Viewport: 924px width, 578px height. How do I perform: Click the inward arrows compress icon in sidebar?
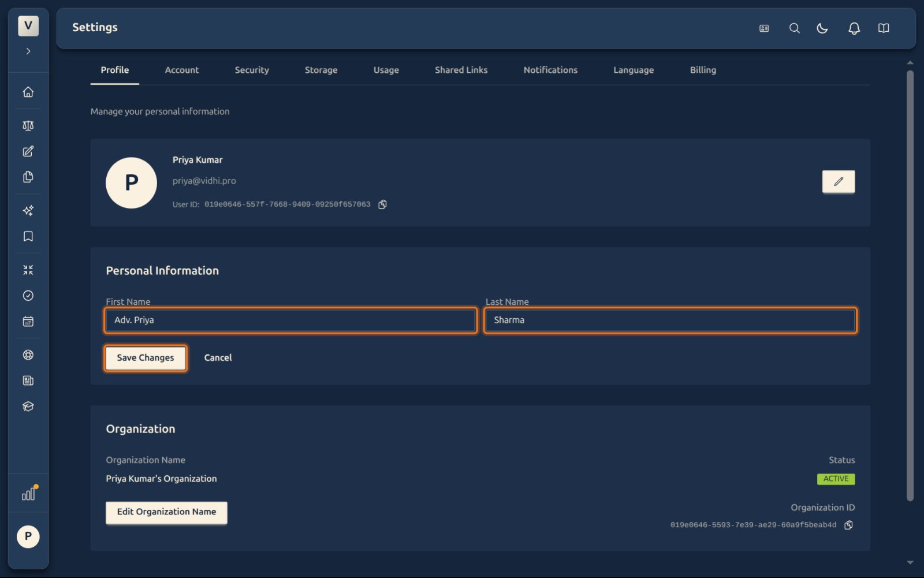(28, 270)
